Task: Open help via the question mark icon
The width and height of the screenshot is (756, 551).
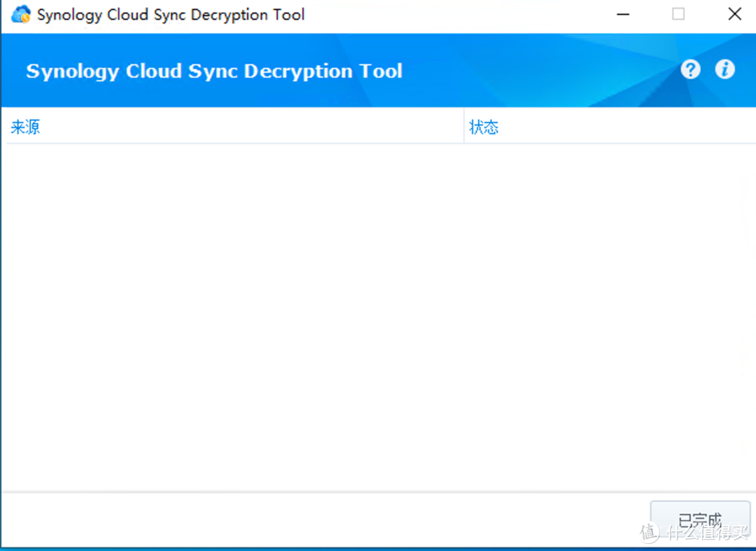Action: tap(690, 70)
